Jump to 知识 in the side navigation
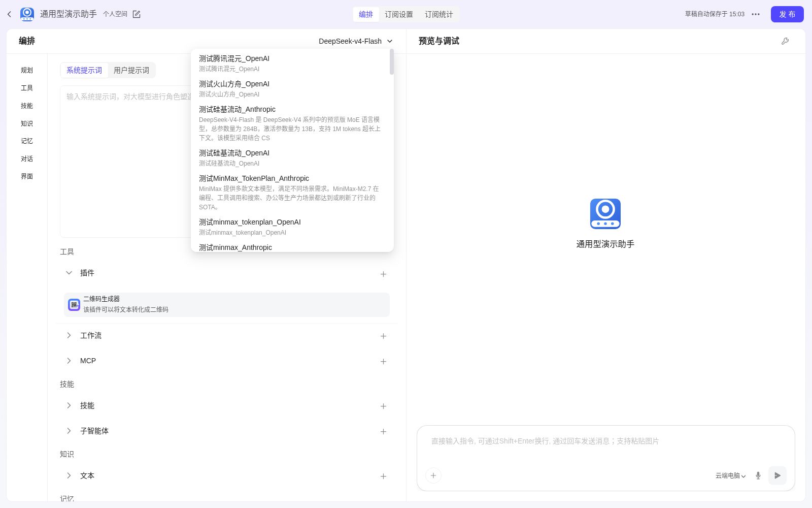Screen dimensions: 812x508 (27, 123)
